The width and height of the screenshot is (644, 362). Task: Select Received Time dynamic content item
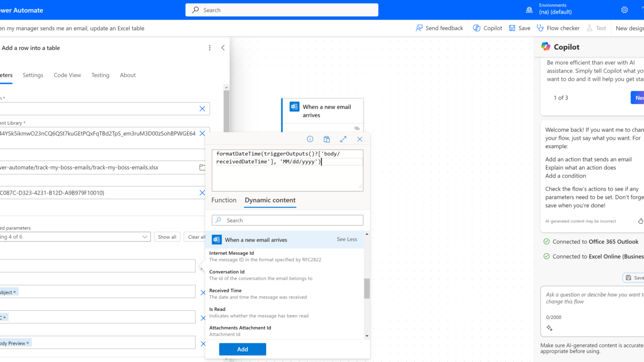pos(225,291)
